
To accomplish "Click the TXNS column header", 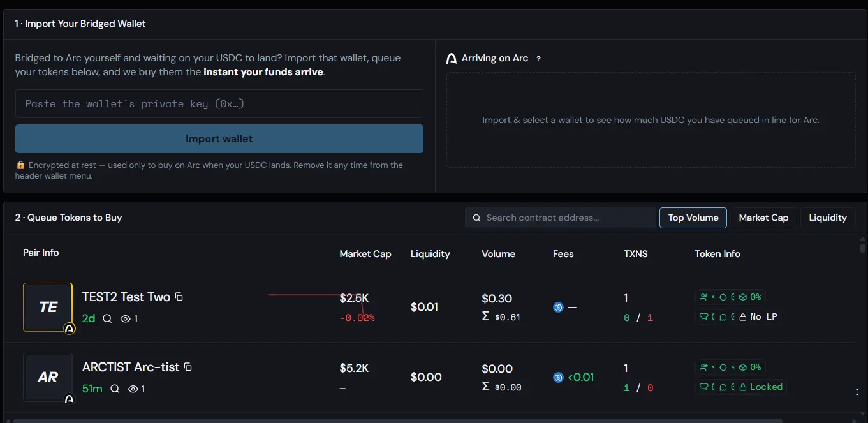I will pos(636,254).
